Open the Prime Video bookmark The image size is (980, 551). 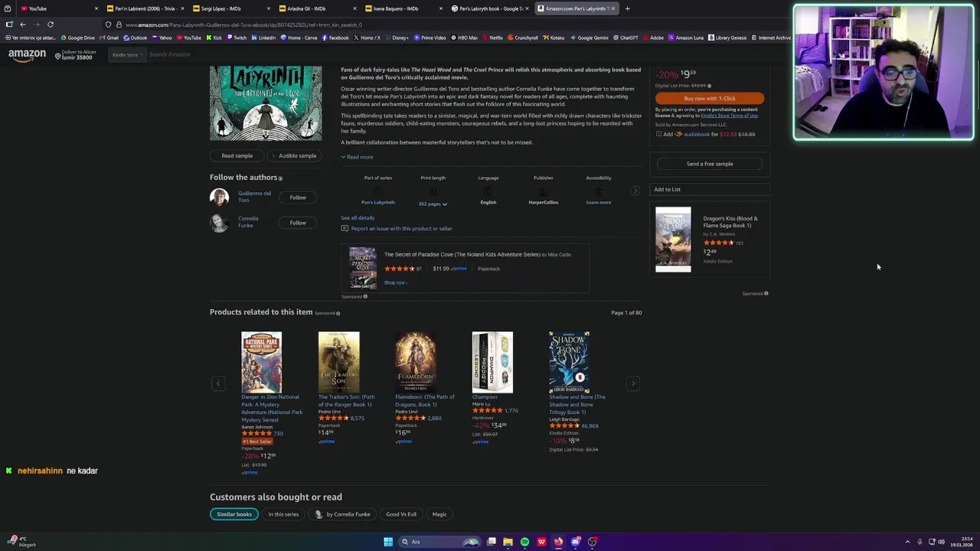(430, 37)
